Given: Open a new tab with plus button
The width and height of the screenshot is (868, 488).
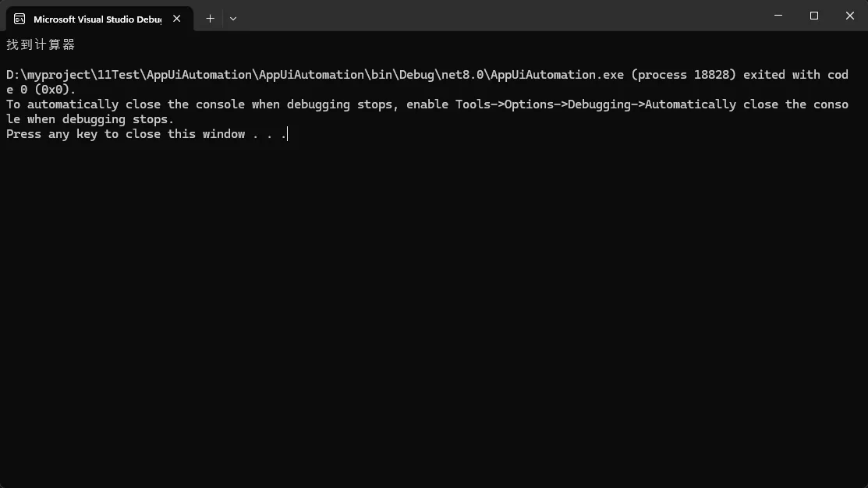Looking at the screenshot, I should 210,19.
